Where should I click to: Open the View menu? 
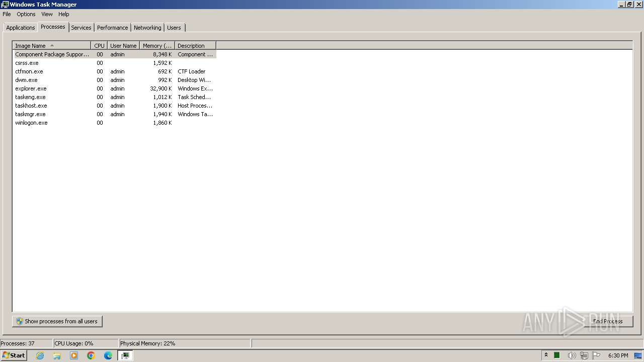pos(47,14)
